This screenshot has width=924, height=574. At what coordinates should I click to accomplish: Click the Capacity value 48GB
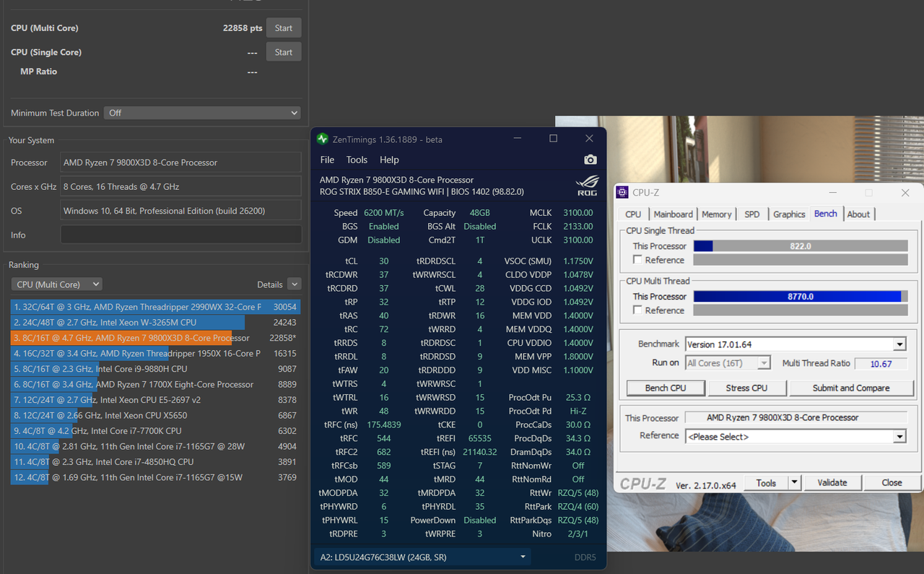point(480,213)
